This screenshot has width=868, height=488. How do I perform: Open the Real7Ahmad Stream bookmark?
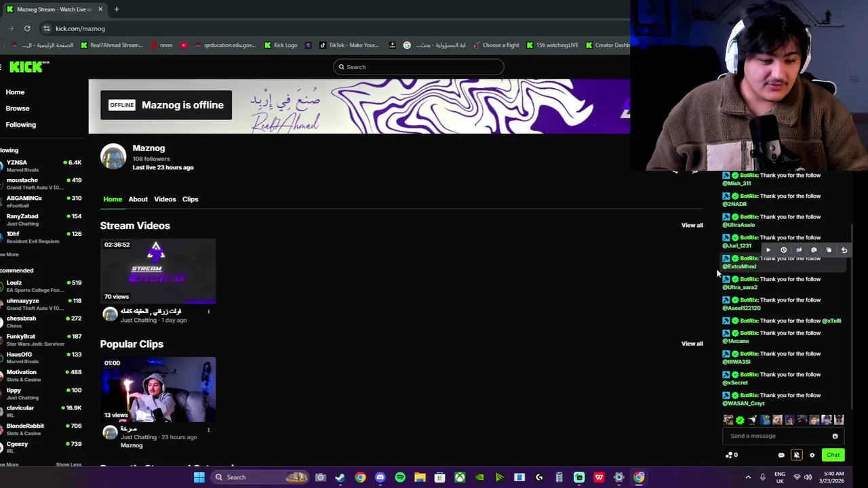click(112, 45)
